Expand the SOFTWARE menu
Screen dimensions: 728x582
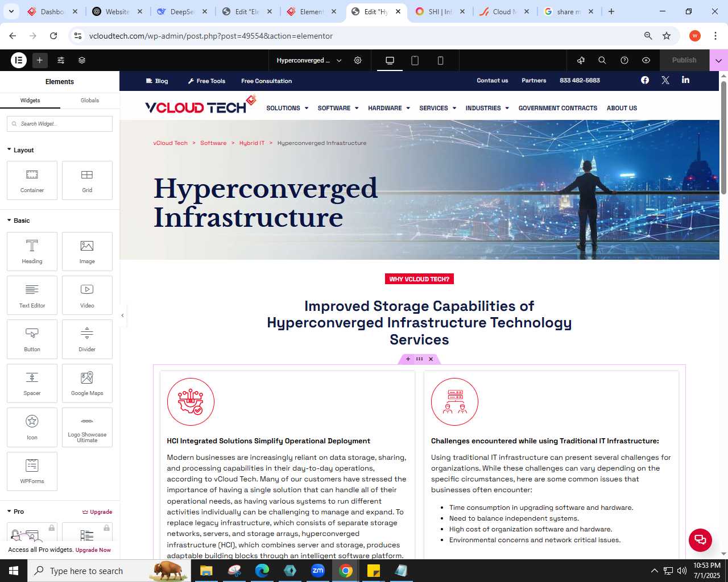pyautogui.click(x=338, y=108)
